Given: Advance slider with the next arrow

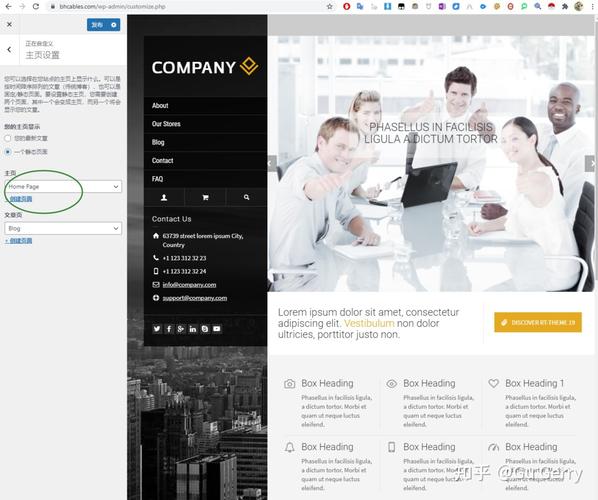Looking at the screenshot, I should coord(590,164).
